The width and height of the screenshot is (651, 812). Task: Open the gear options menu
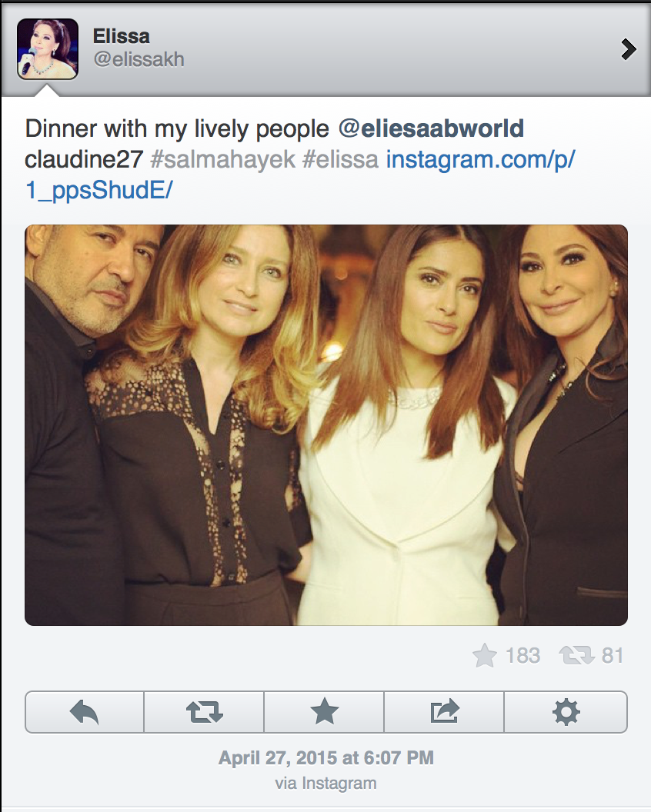pyautogui.click(x=566, y=712)
